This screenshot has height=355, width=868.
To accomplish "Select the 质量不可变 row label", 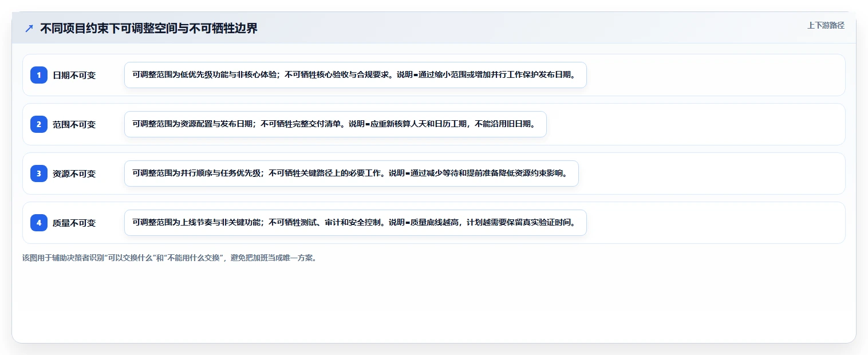I will [x=74, y=223].
